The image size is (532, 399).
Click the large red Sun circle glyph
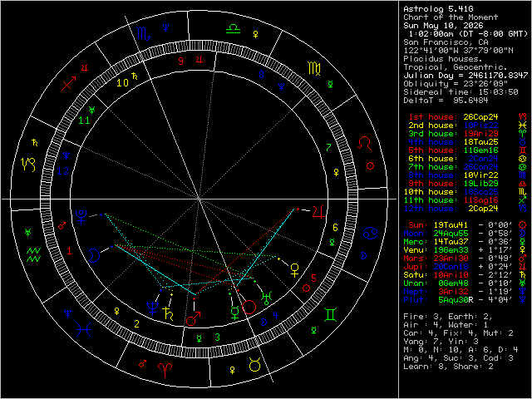point(249,307)
